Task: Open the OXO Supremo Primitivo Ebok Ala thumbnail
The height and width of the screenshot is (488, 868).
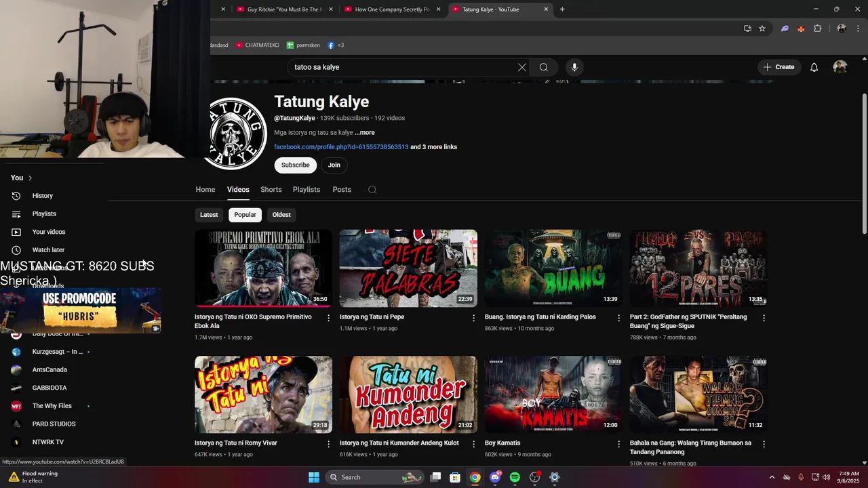Action: point(263,268)
